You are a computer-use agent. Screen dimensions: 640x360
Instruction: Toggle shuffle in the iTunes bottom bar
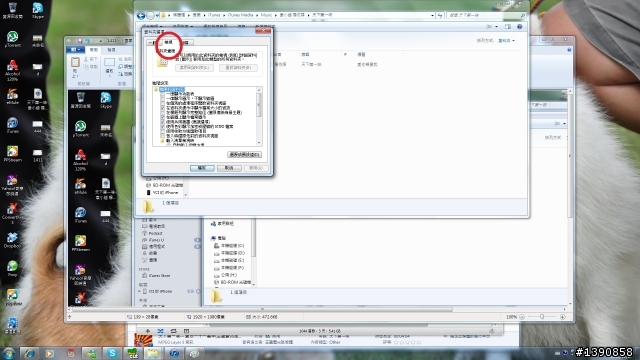click(x=160, y=331)
